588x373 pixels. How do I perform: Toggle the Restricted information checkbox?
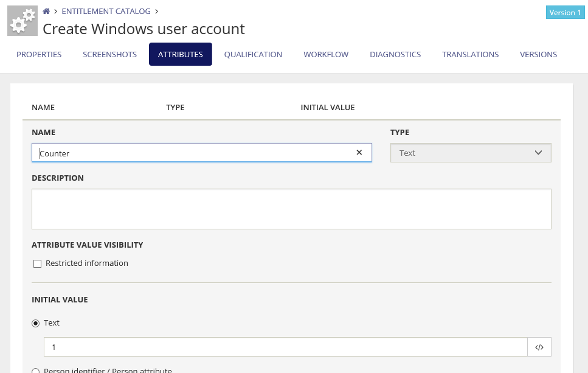37,263
